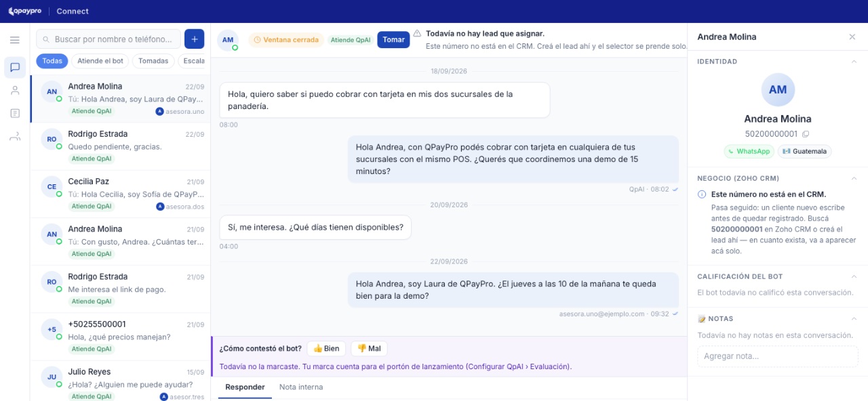Click the Tomar button
This screenshot has width=868, height=401.
[393, 40]
